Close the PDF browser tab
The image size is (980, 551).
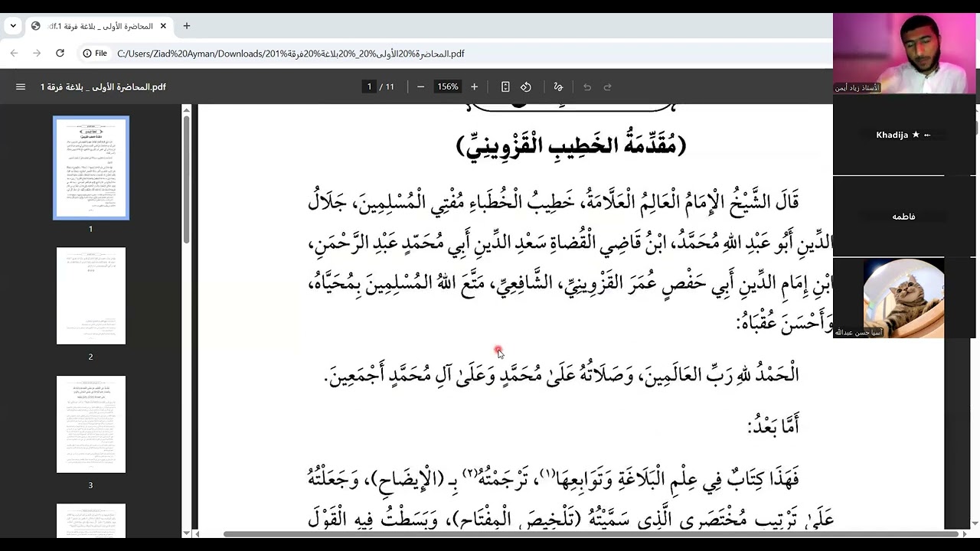point(163,26)
